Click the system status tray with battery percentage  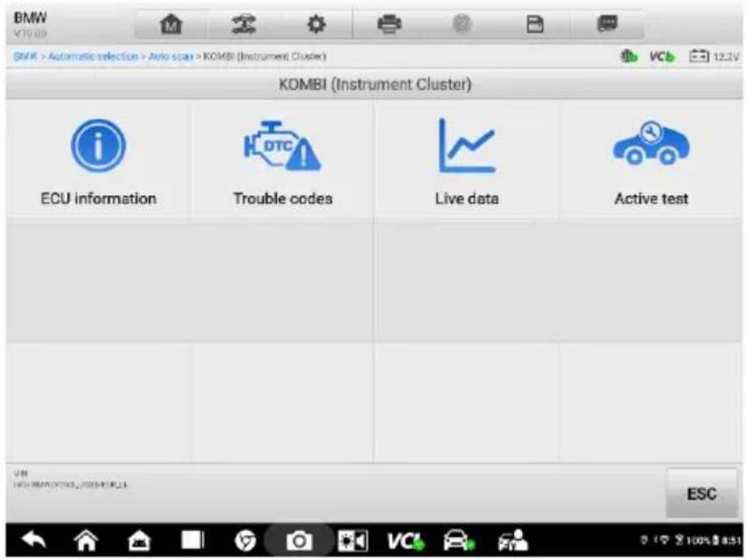(x=690, y=541)
